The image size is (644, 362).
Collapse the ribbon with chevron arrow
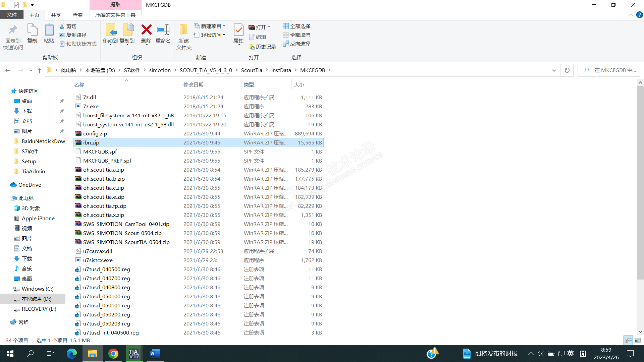[x=631, y=15]
